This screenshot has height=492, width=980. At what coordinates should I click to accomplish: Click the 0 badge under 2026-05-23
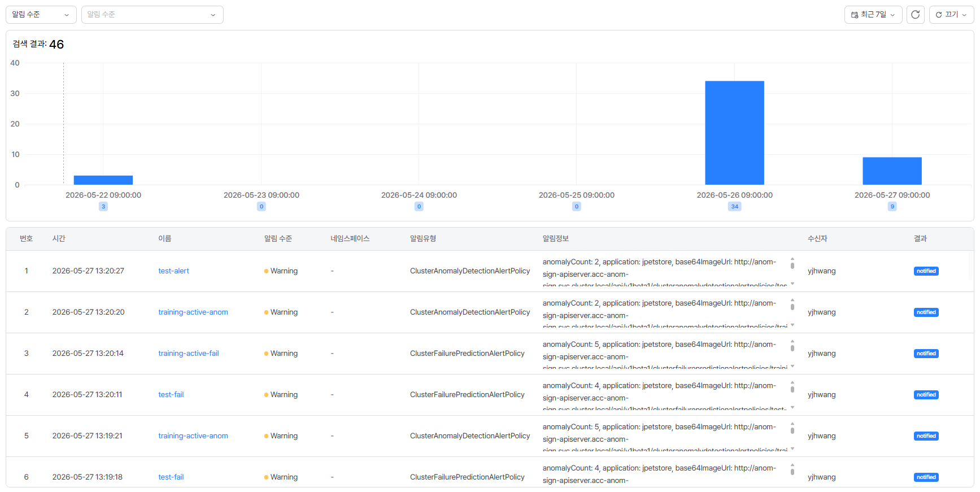tap(262, 207)
